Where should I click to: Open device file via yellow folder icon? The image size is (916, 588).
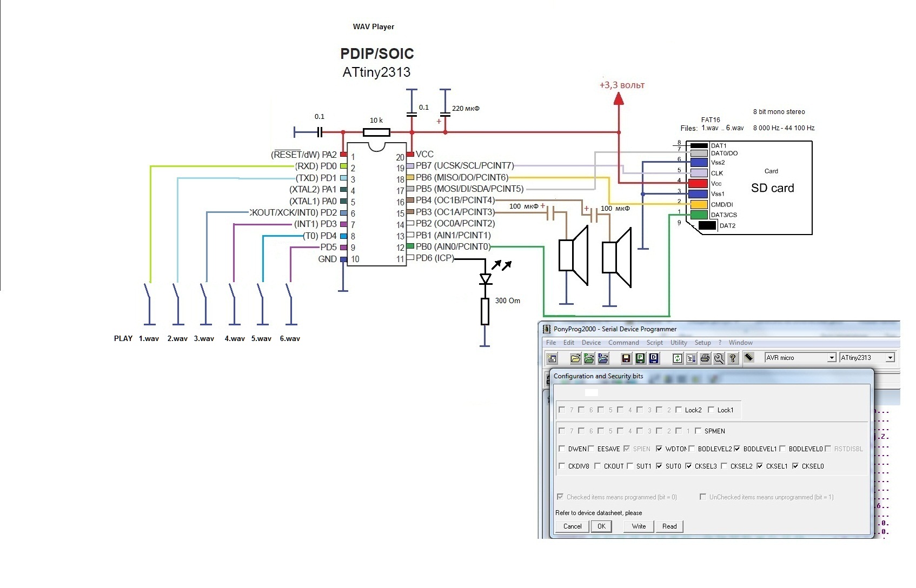(x=575, y=358)
